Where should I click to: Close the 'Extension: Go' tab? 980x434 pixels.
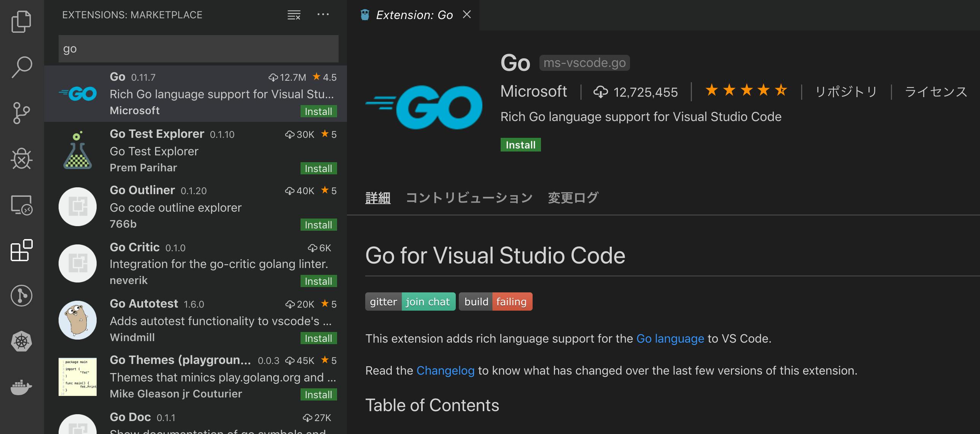click(467, 14)
